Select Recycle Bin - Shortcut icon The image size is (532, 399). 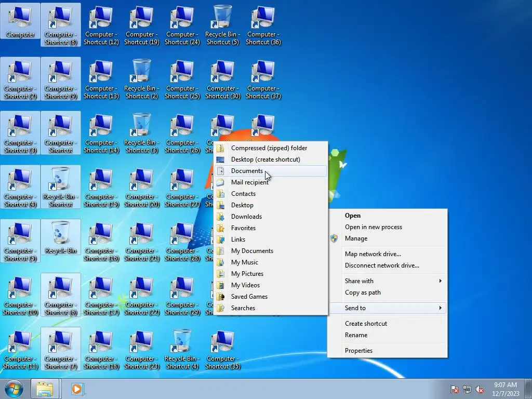61,187
